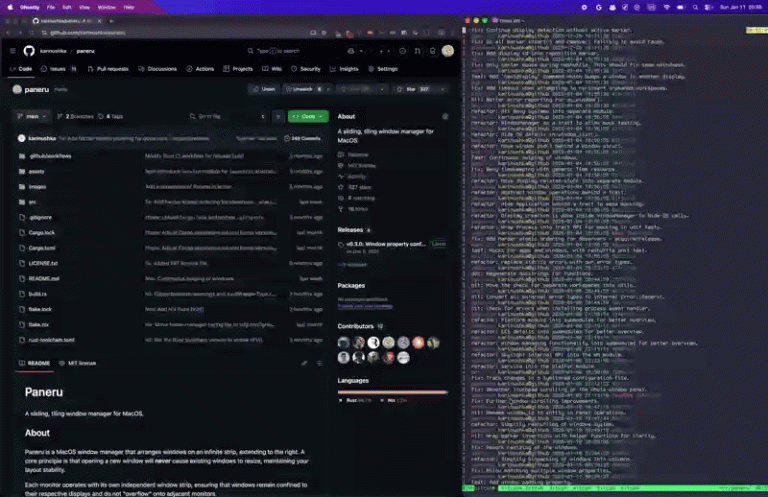Switch to the Insights tab
The height and width of the screenshot is (497, 768).
pyautogui.click(x=344, y=69)
